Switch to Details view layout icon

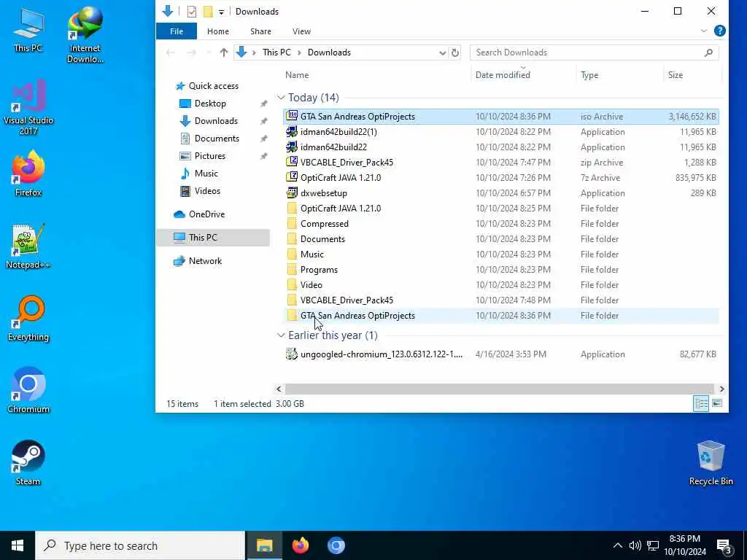click(701, 404)
